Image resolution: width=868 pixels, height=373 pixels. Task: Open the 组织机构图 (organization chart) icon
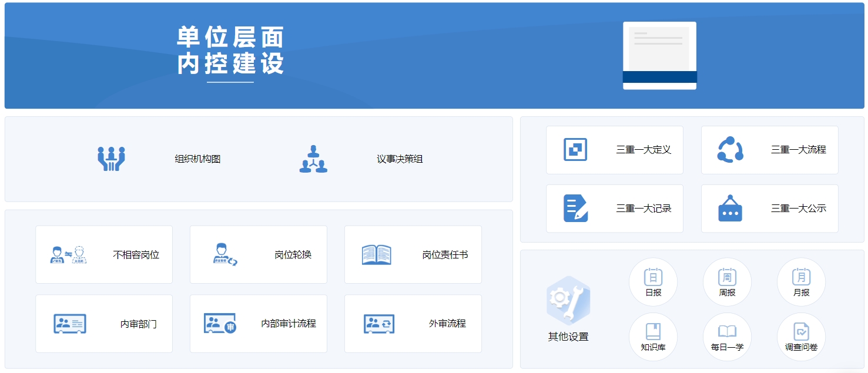point(111,157)
